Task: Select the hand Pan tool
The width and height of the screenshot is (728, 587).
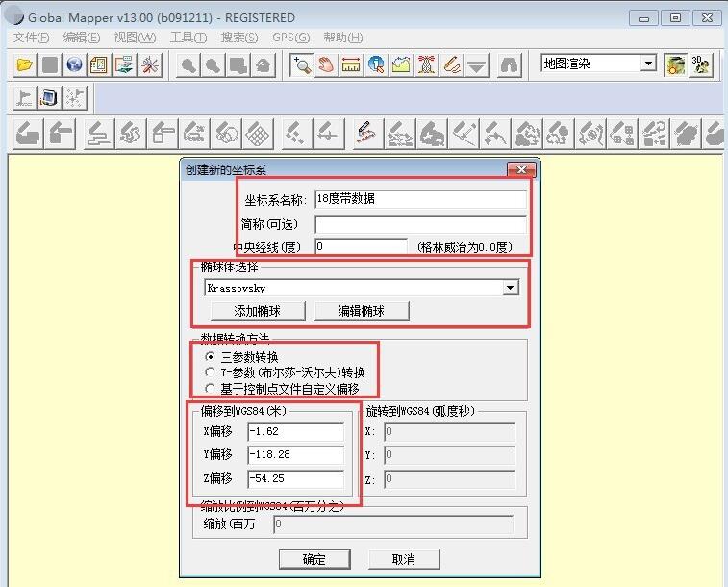Action: point(326,64)
